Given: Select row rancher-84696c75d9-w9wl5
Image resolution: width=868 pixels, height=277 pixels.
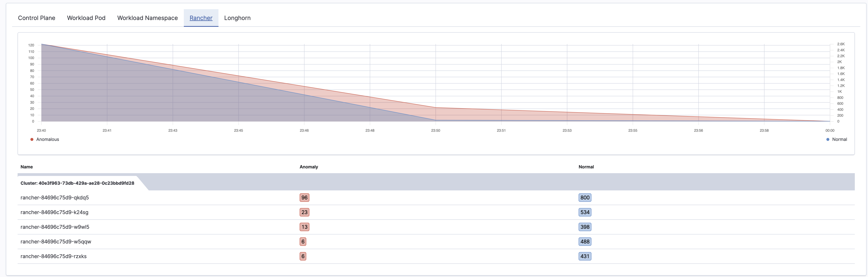Looking at the screenshot, I should 436,227.
